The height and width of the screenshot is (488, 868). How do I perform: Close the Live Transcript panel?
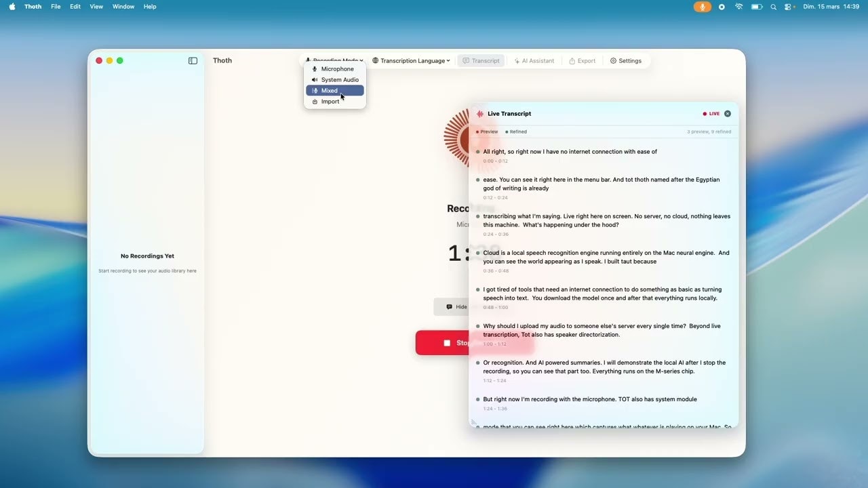(x=728, y=114)
